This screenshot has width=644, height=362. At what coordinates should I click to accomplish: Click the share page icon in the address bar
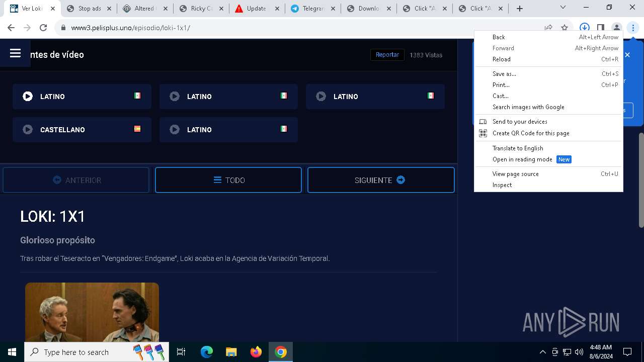pos(548,28)
